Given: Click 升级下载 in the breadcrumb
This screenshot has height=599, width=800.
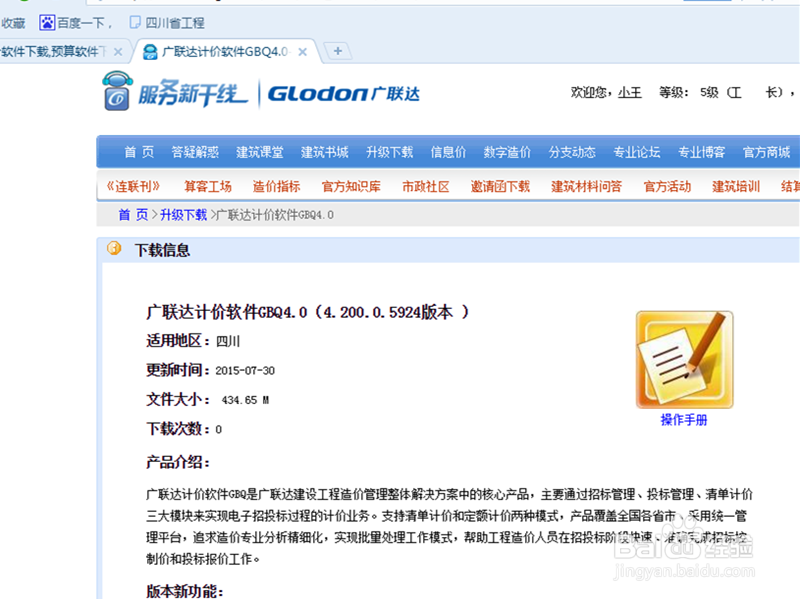Looking at the screenshot, I should coord(184,215).
